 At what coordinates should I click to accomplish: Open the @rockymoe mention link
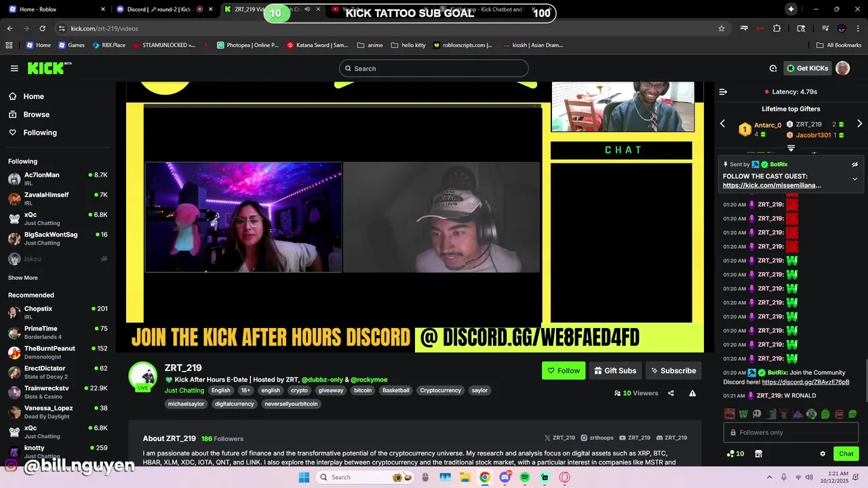click(x=369, y=380)
